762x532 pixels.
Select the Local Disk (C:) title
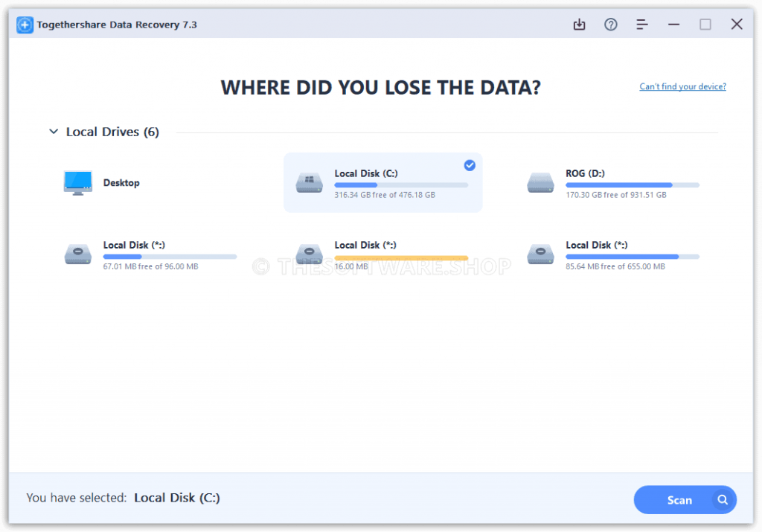pyautogui.click(x=366, y=173)
